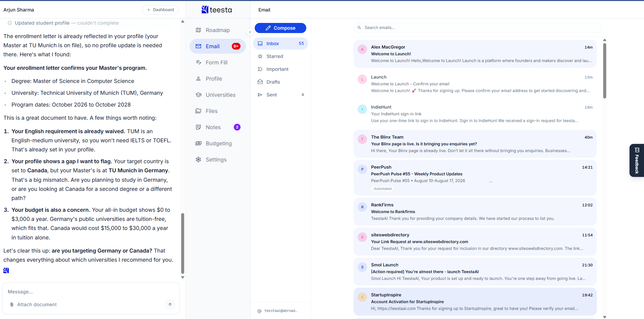Open the Inbox folder
Screen dimensions: 644x319
pos(280,43)
